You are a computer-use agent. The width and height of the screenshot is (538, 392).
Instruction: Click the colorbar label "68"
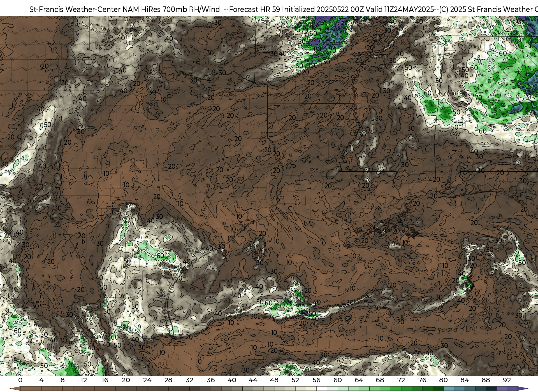(380, 380)
